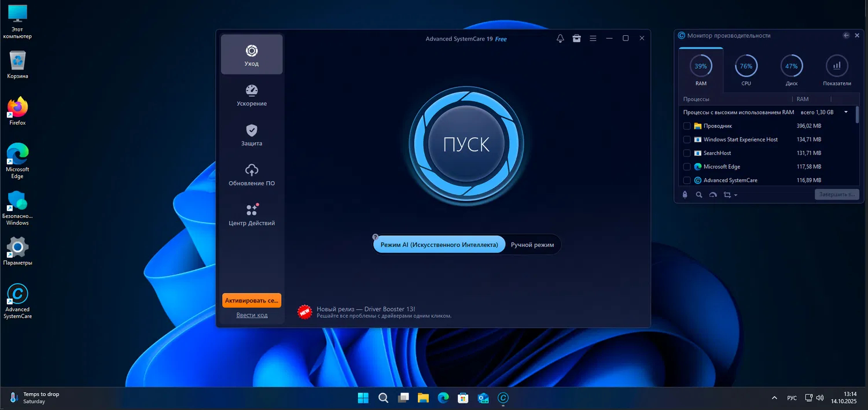Click the magnifier icon in the Performance Monitor
Screen dimensions: 868x410
click(698, 195)
